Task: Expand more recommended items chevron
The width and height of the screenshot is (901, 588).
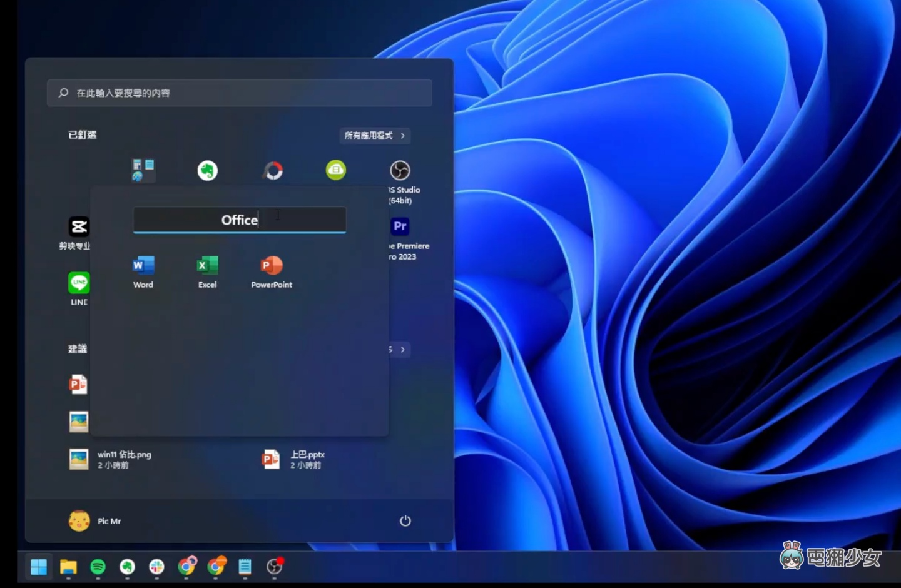Action: [x=402, y=350]
